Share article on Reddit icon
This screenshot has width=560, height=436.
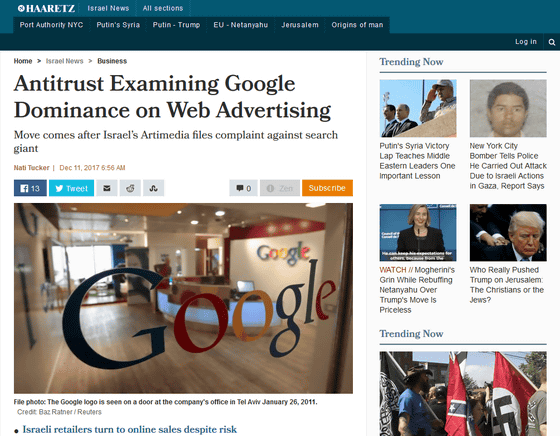(x=130, y=188)
